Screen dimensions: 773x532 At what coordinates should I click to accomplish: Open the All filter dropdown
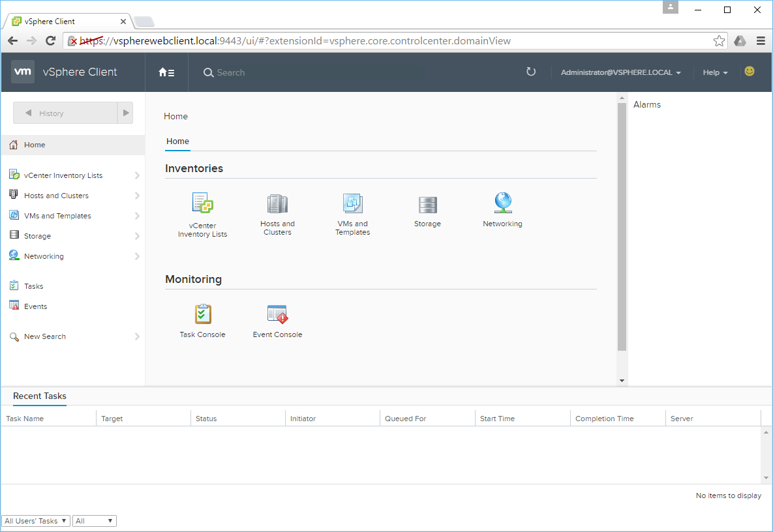[x=94, y=521]
